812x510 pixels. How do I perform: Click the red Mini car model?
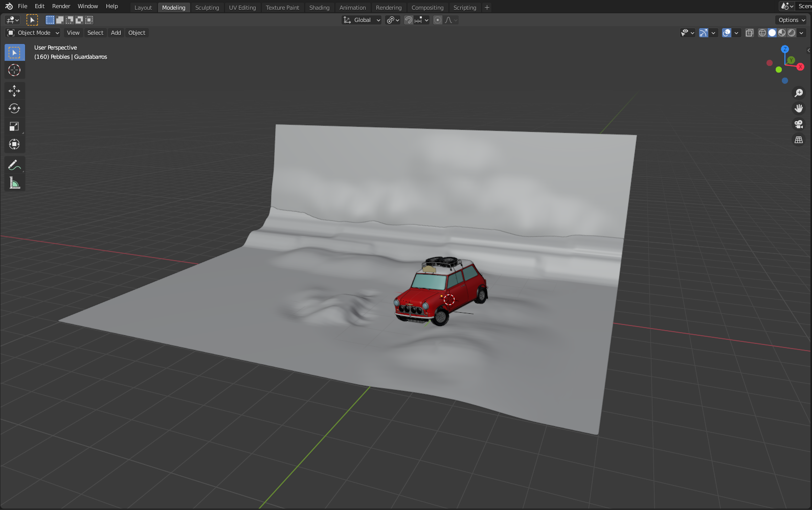pyautogui.click(x=441, y=291)
